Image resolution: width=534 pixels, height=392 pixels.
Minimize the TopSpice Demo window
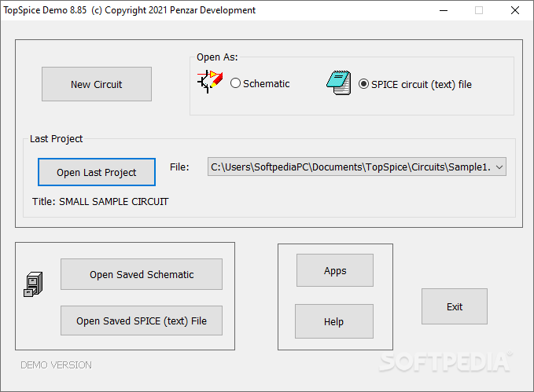click(444, 10)
